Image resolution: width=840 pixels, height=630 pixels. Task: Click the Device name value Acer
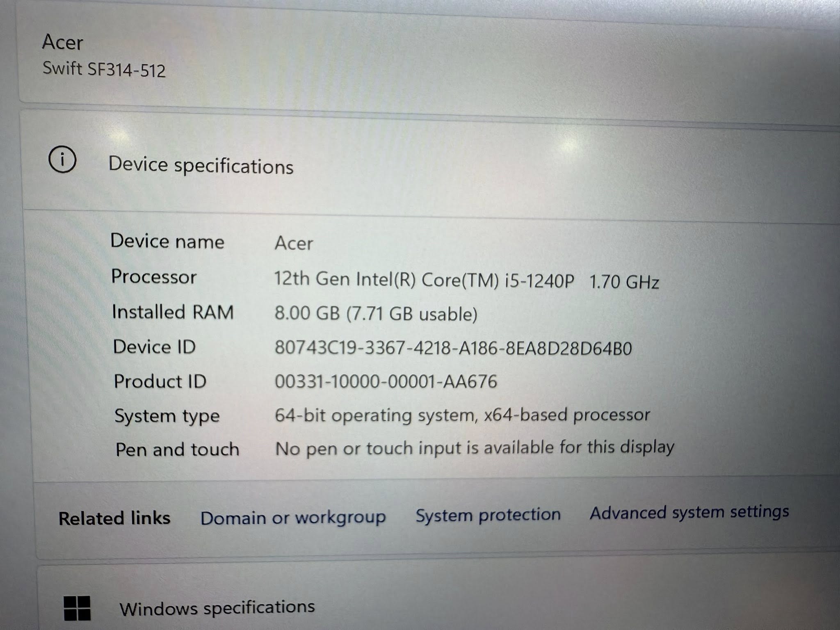click(294, 243)
